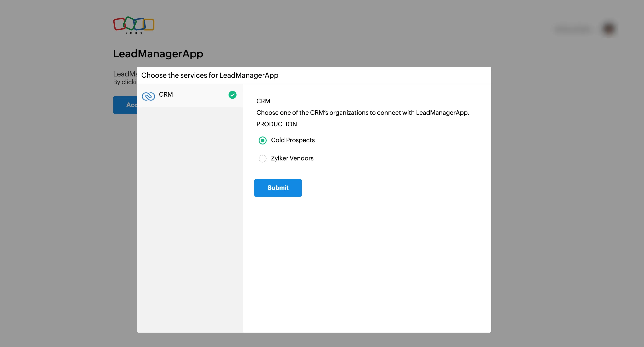Click the CRM chain-link icon

pos(148,96)
